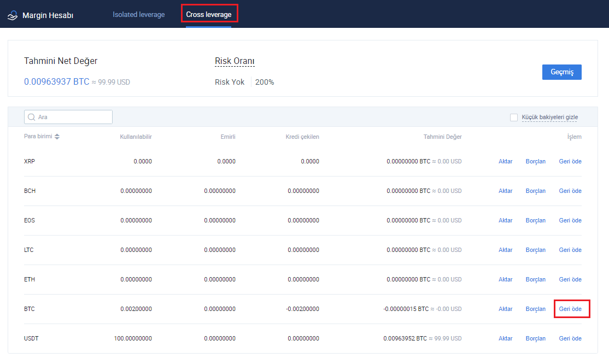Click Geri öde in the BTC row
This screenshot has height=364, width=609.
(x=570, y=309)
